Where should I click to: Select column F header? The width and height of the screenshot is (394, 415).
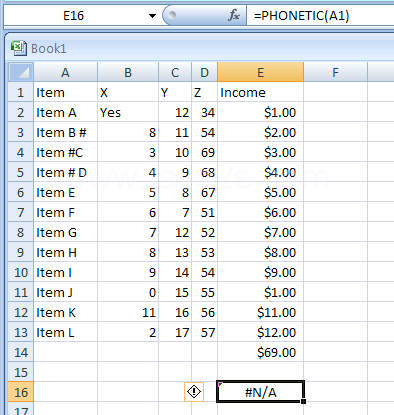(x=335, y=72)
